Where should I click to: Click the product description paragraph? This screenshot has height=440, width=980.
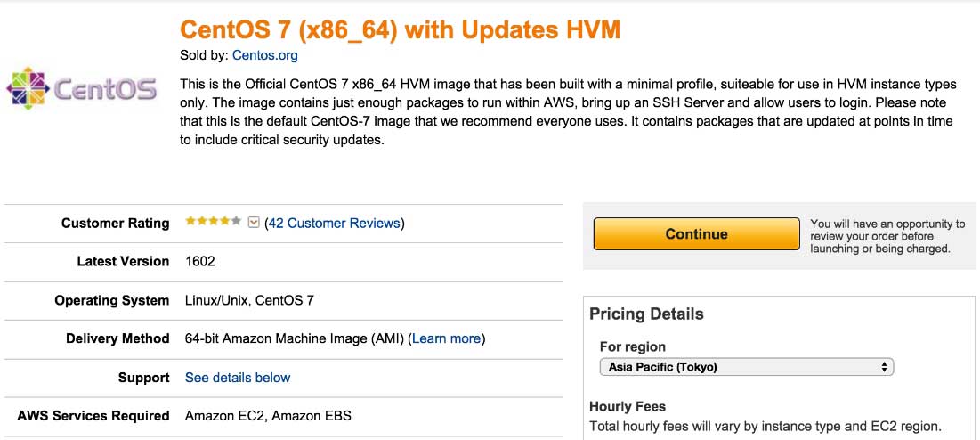click(568, 112)
